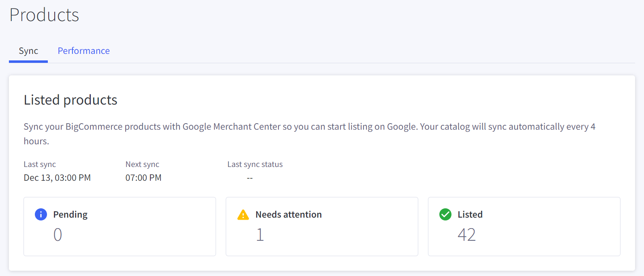This screenshot has height=276, width=644.
Task: Click the Last sync status dashes value
Action: (250, 178)
